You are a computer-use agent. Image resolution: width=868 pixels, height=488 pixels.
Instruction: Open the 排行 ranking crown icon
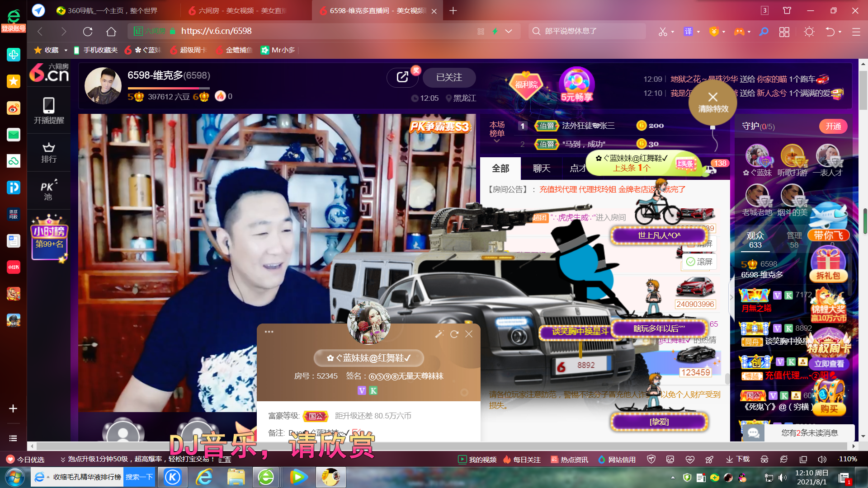click(49, 153)
